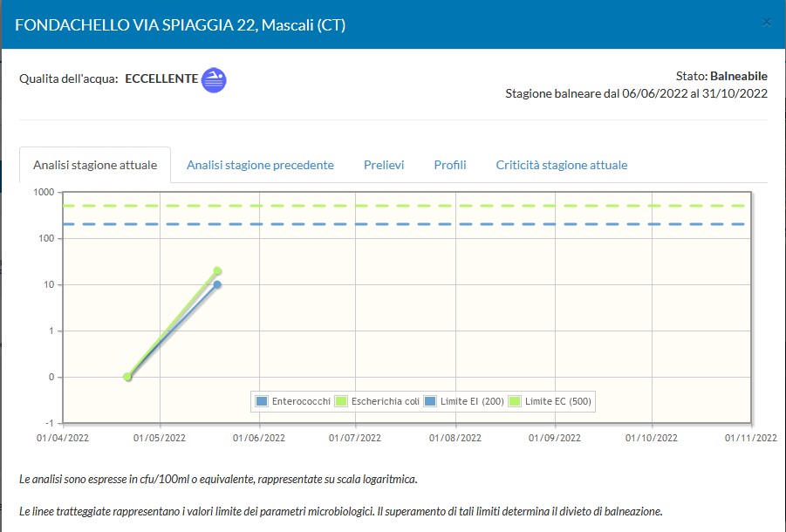
Task: Click the first data point at value zero
Action: click(127, 377)
